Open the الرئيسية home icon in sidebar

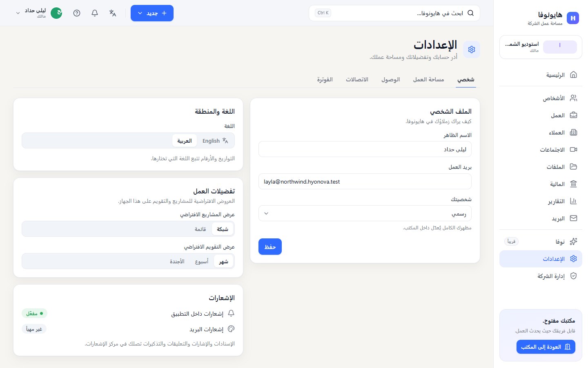573,75
